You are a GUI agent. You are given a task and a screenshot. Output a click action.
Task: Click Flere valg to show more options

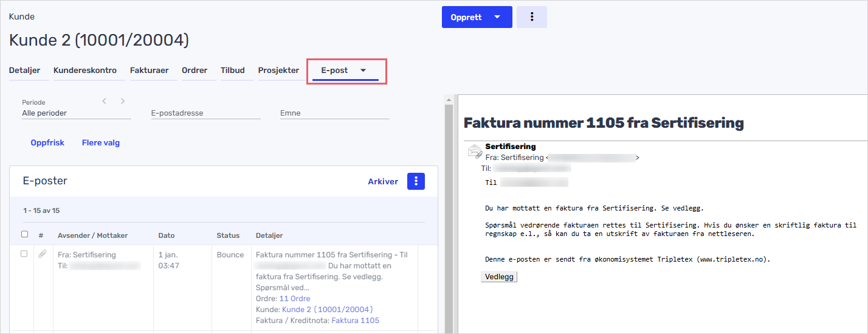(x=101, y=143)
